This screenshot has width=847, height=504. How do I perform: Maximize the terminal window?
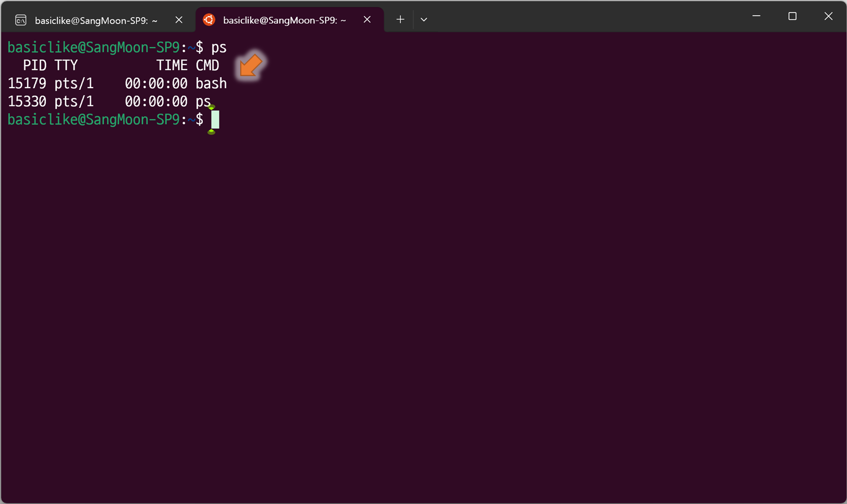point(792,16)
